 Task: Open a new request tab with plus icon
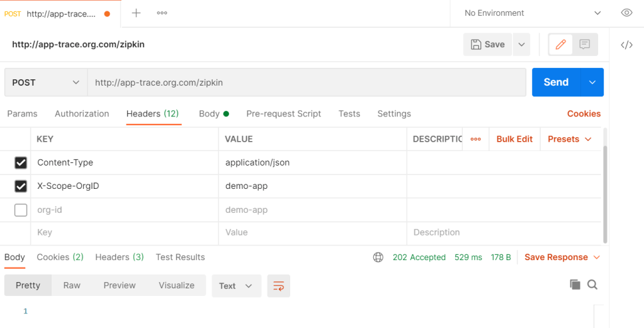[x=136, y=13]
